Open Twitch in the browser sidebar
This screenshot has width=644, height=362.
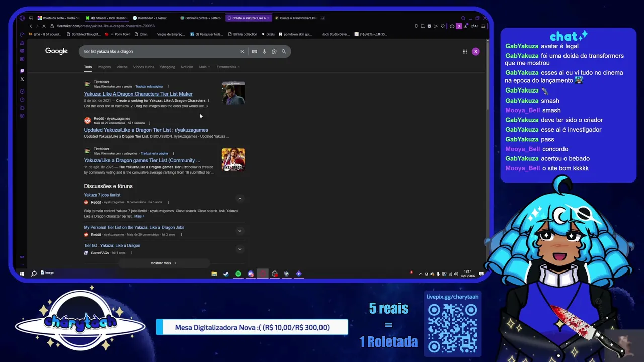[x=22, y=71]
